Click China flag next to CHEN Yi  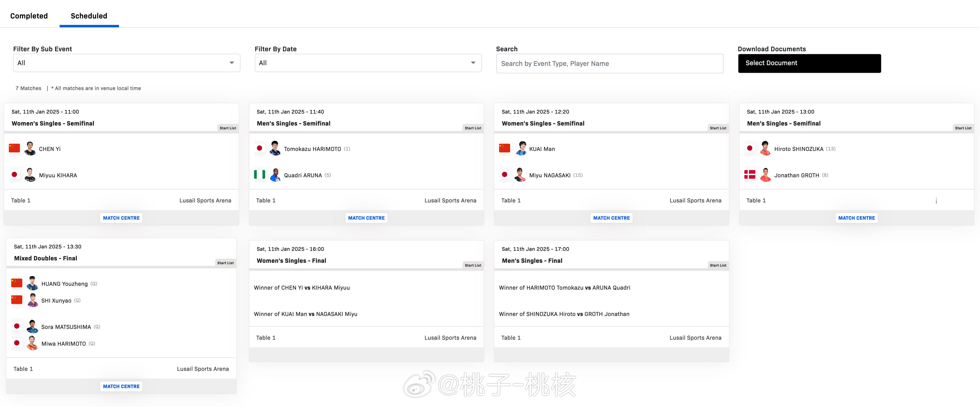coord(14,148)
